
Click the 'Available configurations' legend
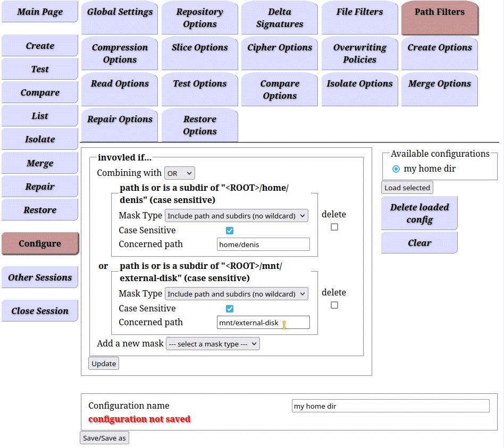[440, 154]
